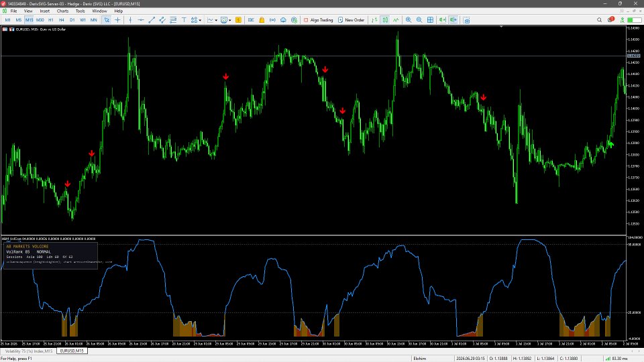Zoom in on the chart
This screenshot has height=362, width=644.
[409, 19]
